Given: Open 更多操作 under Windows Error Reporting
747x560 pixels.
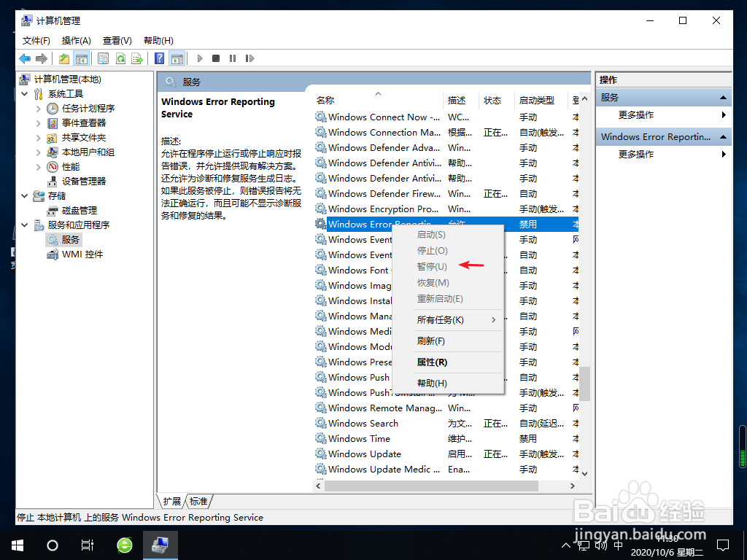Looking at the screenshot, I should coord(664,155).
